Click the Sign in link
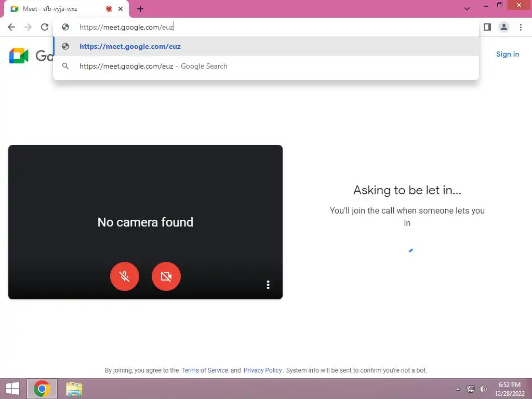The height and width of the screenshot is (399, 532). [508, 54]
